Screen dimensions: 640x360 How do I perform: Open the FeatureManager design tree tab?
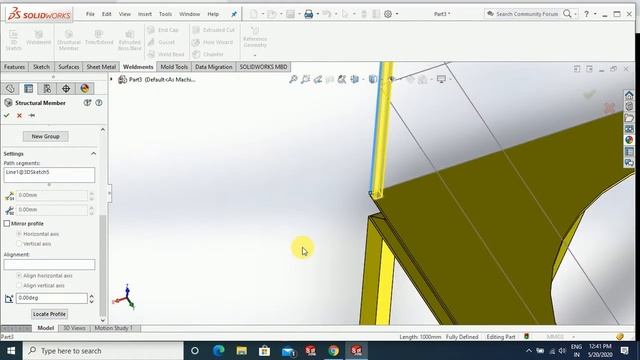tap(10, 89)
